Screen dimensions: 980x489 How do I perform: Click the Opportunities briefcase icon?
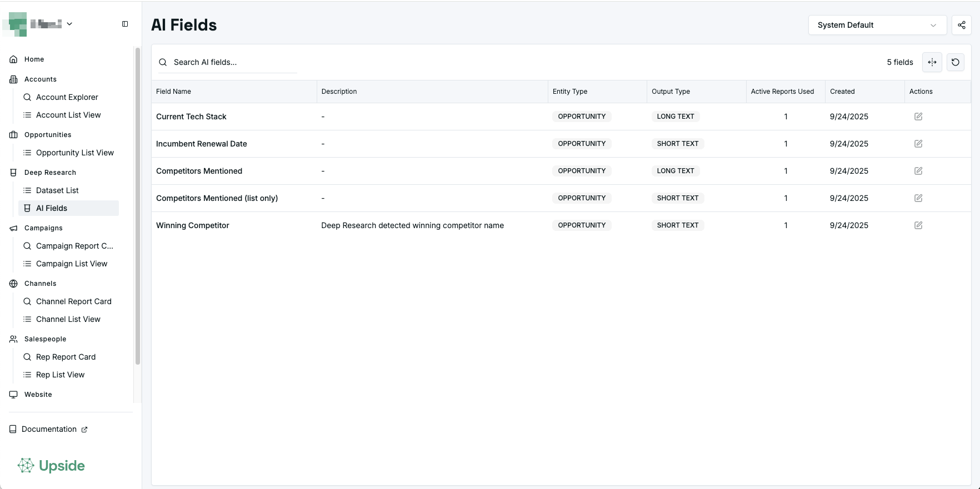coord(13,135)
